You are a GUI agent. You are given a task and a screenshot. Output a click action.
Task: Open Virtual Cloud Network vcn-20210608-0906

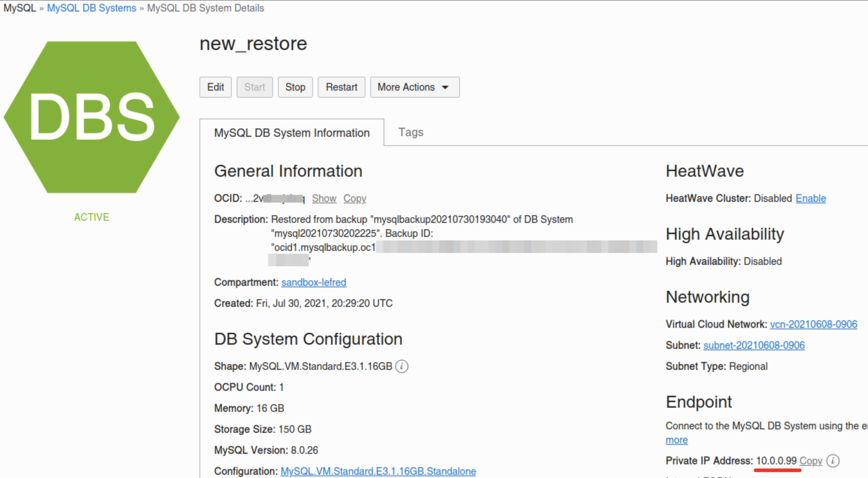coord(813,324)
